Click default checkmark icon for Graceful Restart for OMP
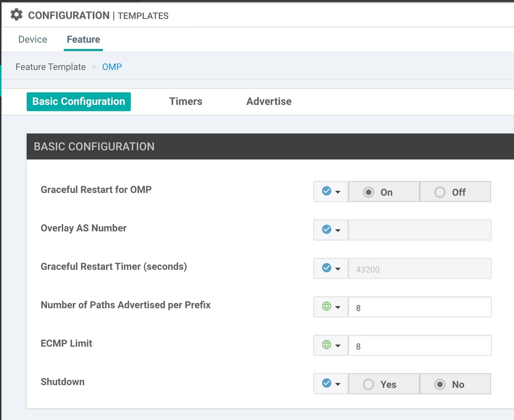Viewport: 514px width, 420px height. [x=327, y=191]
